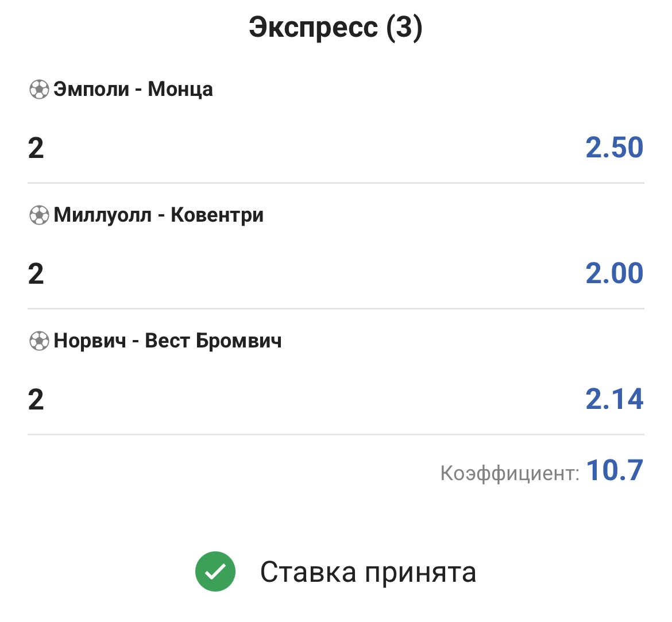Click the 2.50 odds value
Image resolution: width=672 pixels, height=622 pixels.
coord(614,148)
